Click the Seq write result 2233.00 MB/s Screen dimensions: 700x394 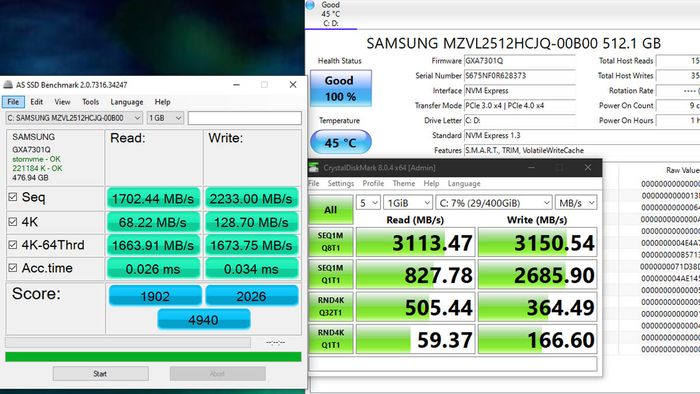[251, 198]
